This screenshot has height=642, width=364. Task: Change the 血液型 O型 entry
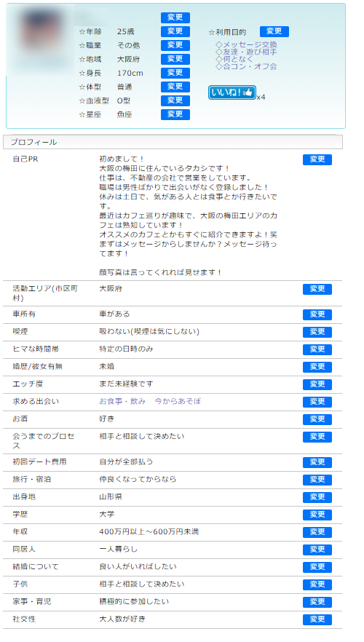[175, 100]
